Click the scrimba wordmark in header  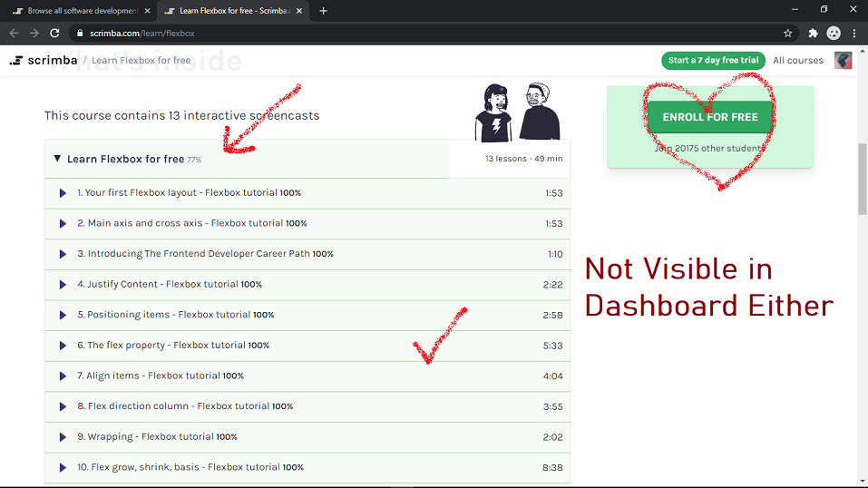pyautogui.click(x=52, y=60)
